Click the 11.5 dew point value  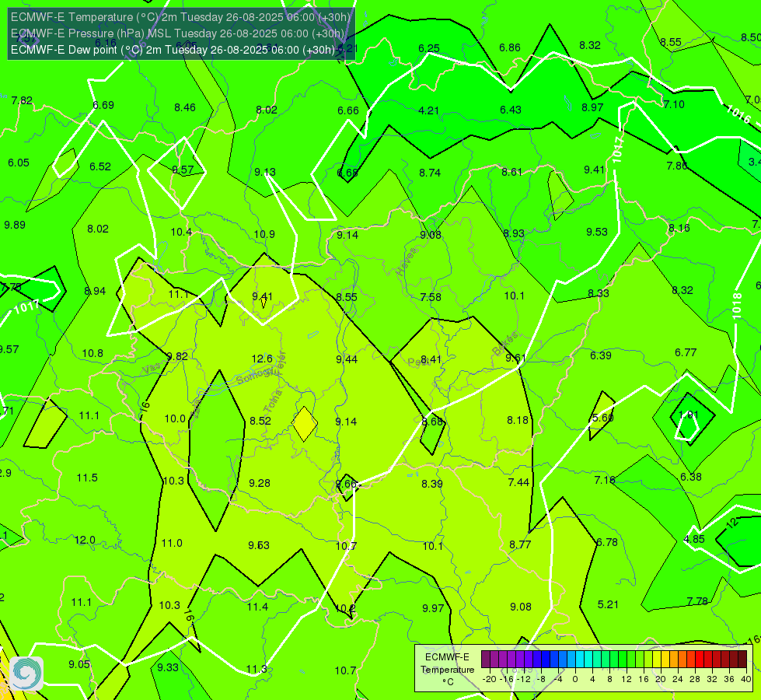(87, 478)
